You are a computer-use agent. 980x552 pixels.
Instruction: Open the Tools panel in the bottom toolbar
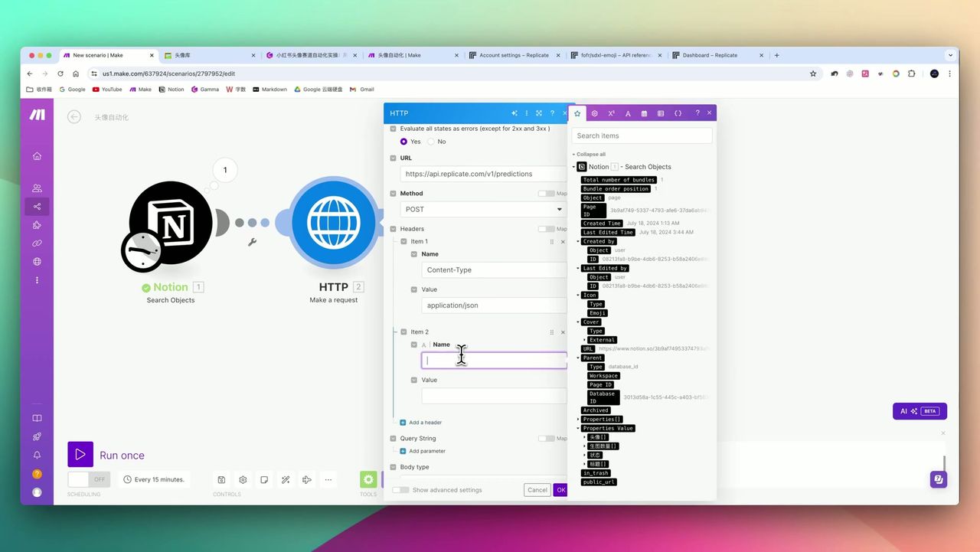pos(368,479)
